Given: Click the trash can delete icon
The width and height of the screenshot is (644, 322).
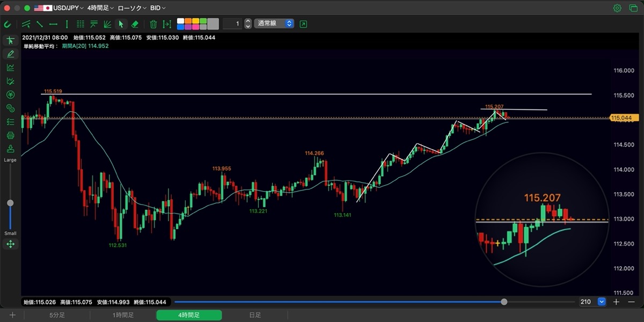Looking at the screenshot, I should [x=153, y=24].
